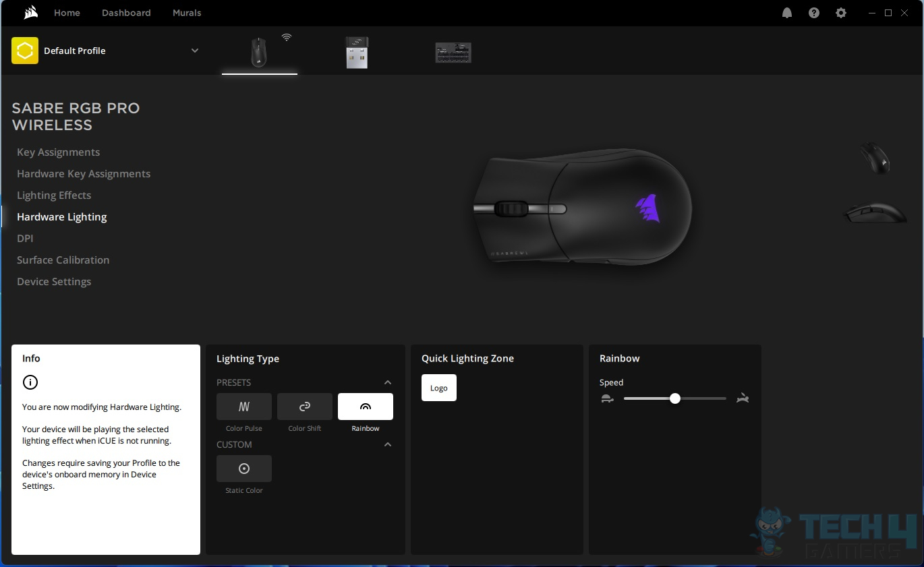This screenshot has height=567, width=924.
Task: Open iCUE settings gear
Action: coord(841,13)
